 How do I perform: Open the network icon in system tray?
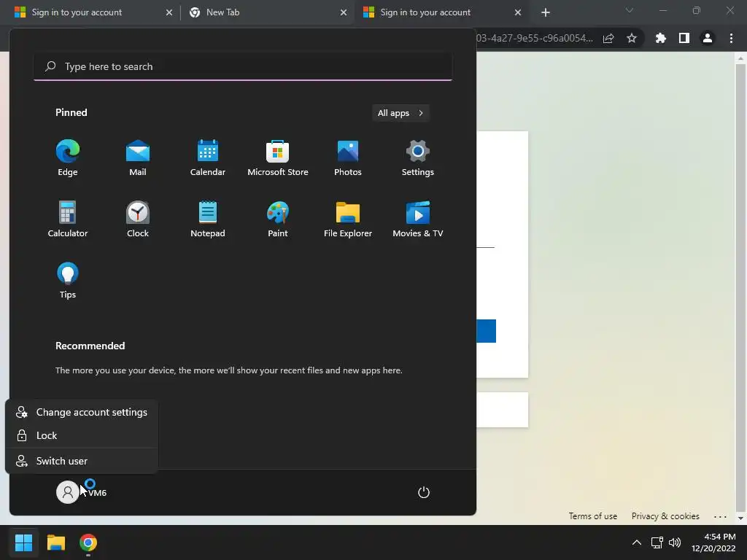(657, 542)
